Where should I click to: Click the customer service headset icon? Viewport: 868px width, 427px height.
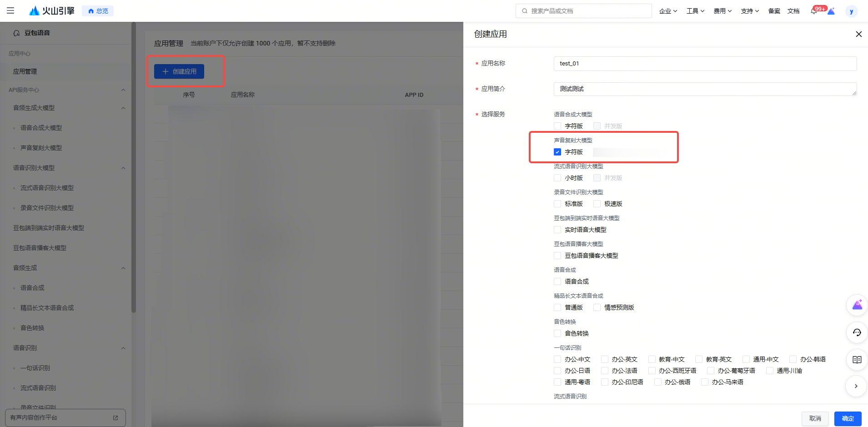pos(857,332)
